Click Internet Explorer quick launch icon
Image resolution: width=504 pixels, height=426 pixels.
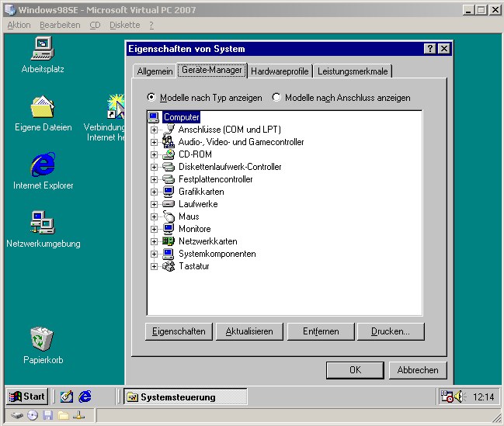85,397
